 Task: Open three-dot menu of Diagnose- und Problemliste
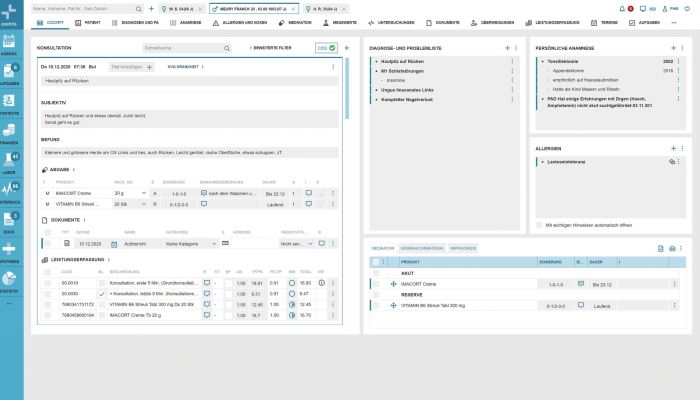tap(516, 48)
